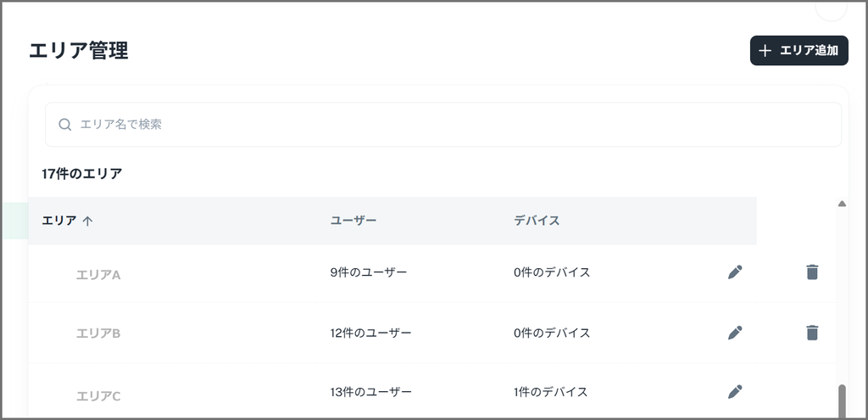
Task: Open 12件のユーザー in エリアB row
Action: [371, 333]
